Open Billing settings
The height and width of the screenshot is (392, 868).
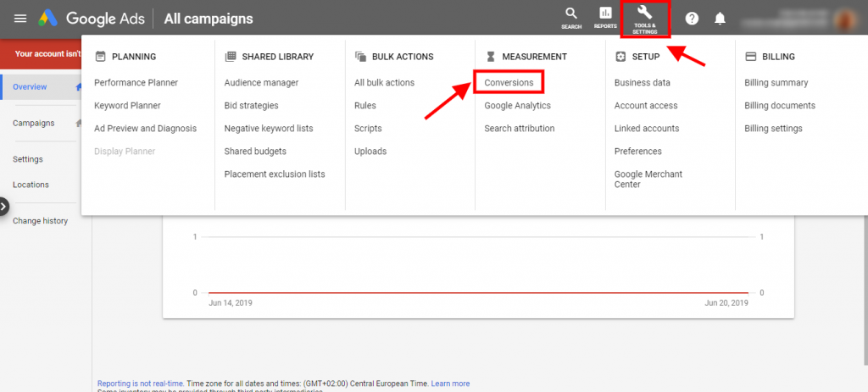[x=773, y=129]
